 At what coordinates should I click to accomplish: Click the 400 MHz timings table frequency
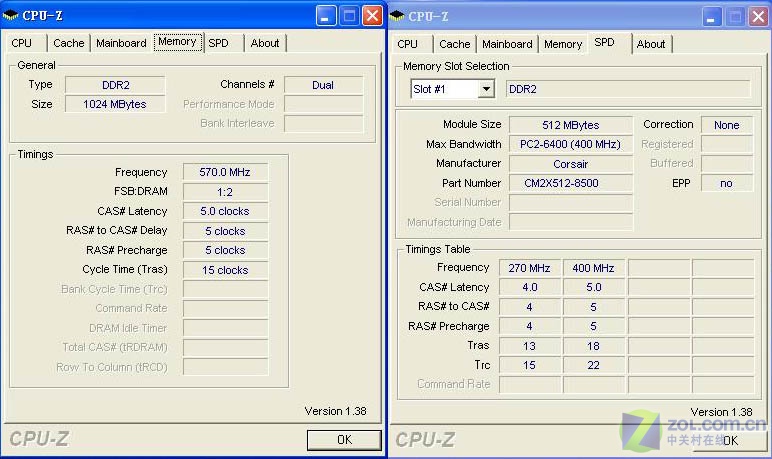click(593, 268)
